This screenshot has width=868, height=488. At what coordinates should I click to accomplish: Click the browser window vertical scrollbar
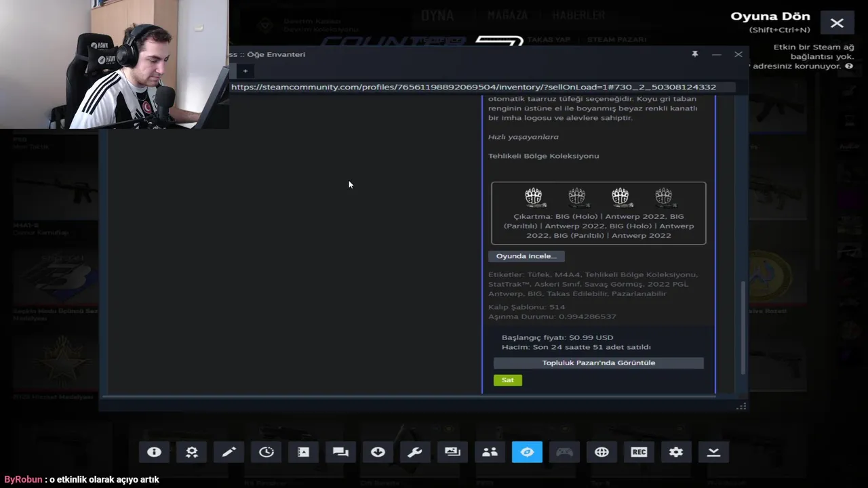coord(744,328)
